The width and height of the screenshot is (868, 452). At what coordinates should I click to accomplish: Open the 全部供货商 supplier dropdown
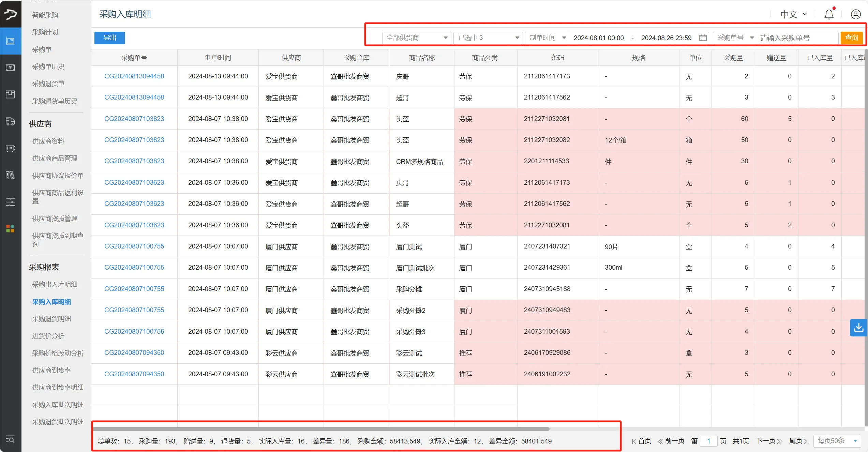[x=416, y=37]
